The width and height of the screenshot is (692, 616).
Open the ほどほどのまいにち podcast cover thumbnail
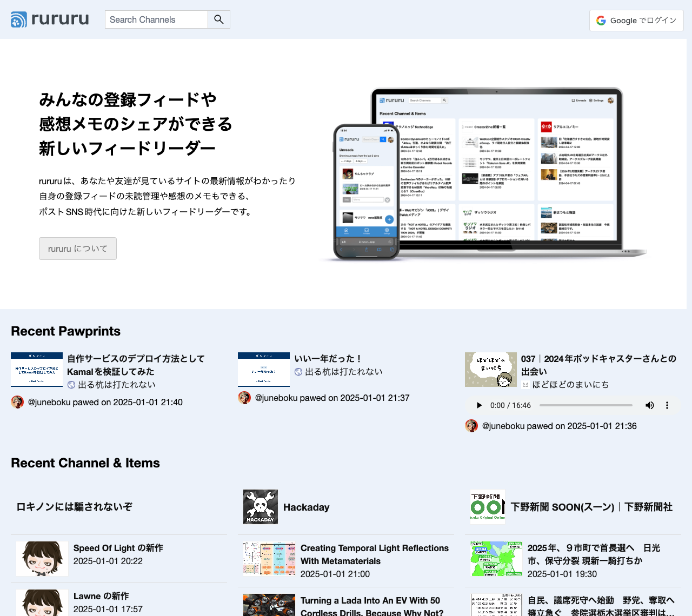[x=491, y=370]
